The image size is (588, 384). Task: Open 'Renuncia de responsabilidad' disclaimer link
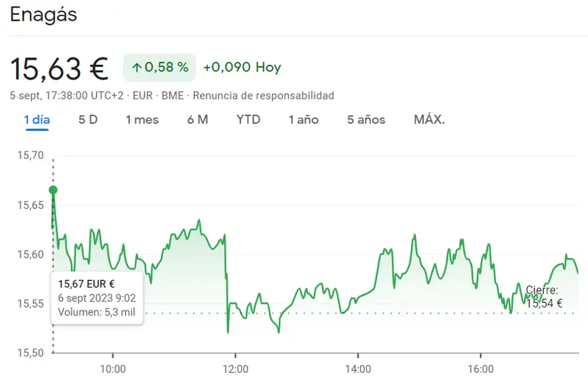(263, 96)
